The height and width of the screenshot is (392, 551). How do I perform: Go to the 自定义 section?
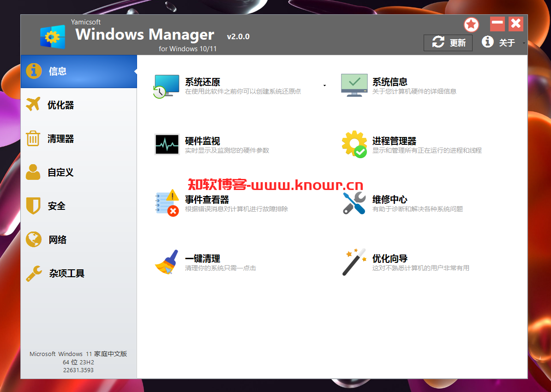pyautogui.click(x=79, y=172)
